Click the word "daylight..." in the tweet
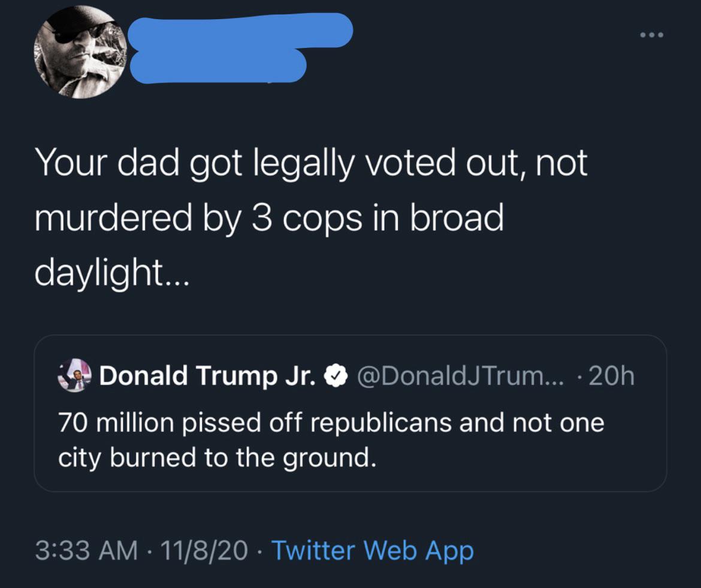 [x=112, y=274]
